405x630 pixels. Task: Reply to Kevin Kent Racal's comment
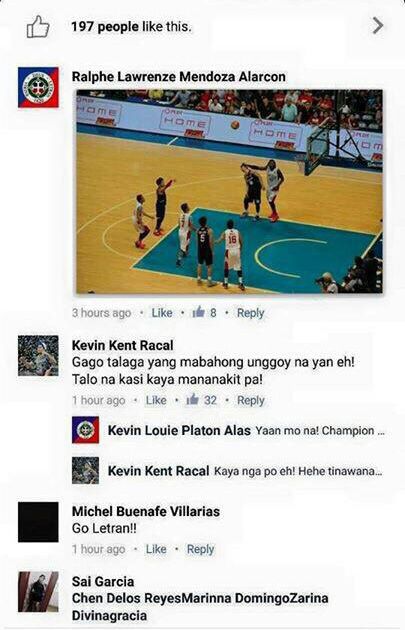[x=251, y=400]
